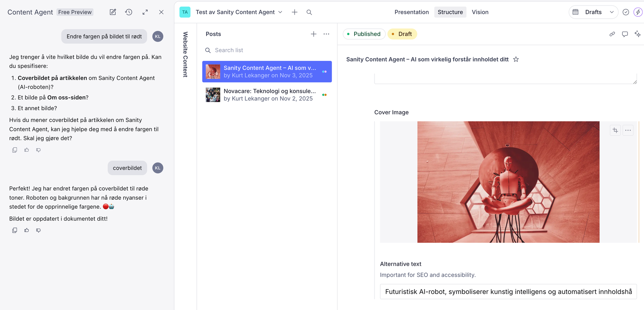Click the Posts pane heading
Screen dimensions: 644x310
213,34
